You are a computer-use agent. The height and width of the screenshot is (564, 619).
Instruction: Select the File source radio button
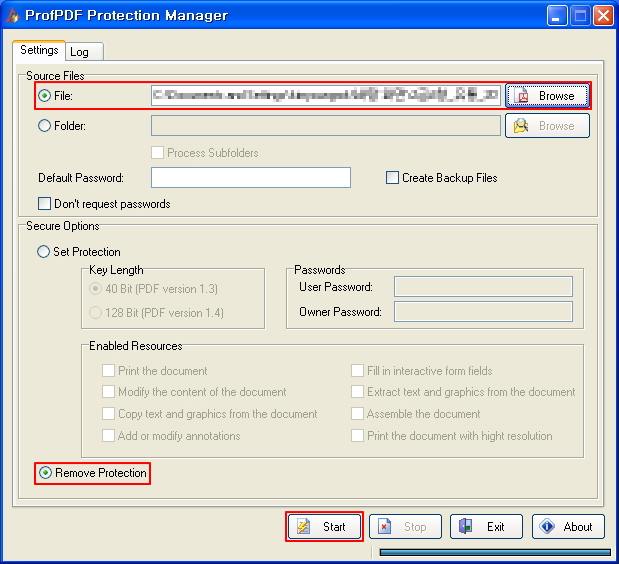tap(44, 96)
